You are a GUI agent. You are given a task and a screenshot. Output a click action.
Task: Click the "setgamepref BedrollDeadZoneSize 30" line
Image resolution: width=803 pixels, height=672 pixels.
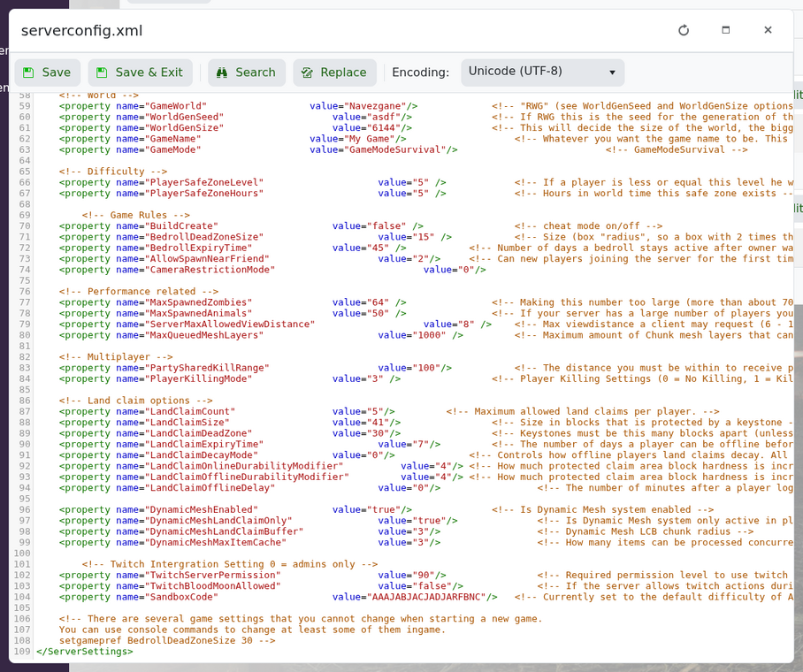click(x=167, y=641)
